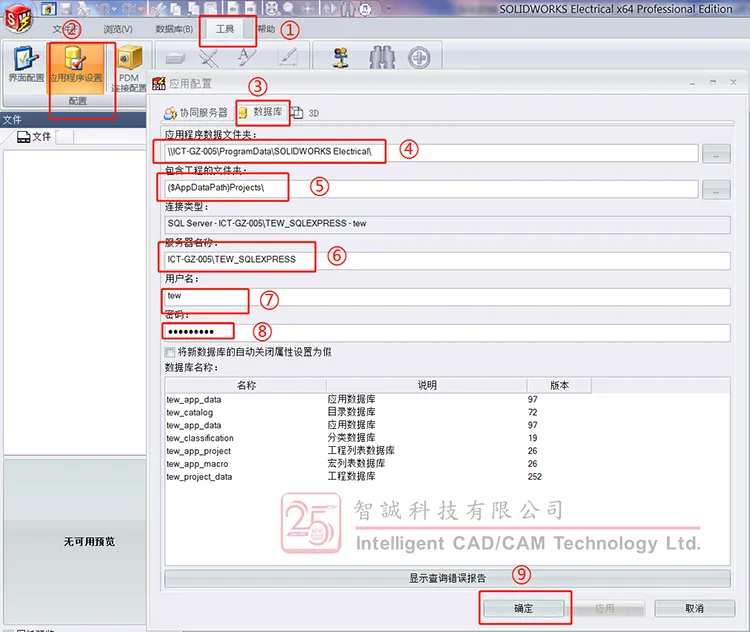Click the first quick access toolbar icon
Screen dimensions: 750x632
[x=48, y=8]
